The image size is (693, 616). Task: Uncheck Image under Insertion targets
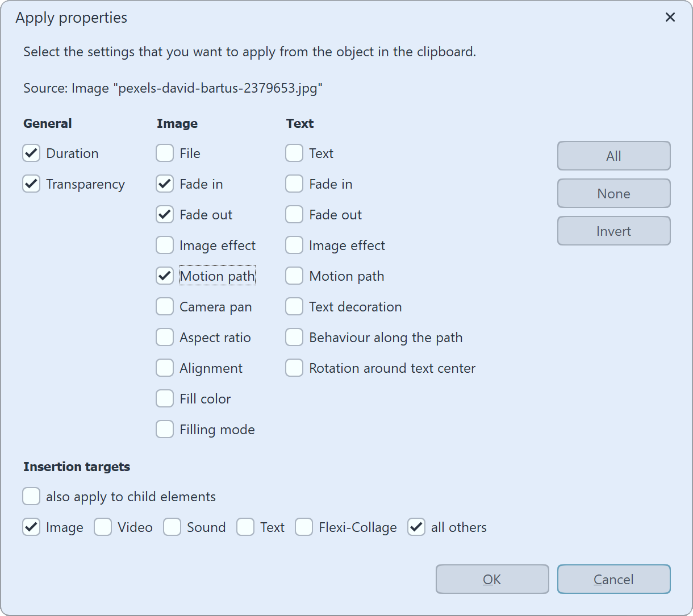pyautogui.click(x=31, y=527)
